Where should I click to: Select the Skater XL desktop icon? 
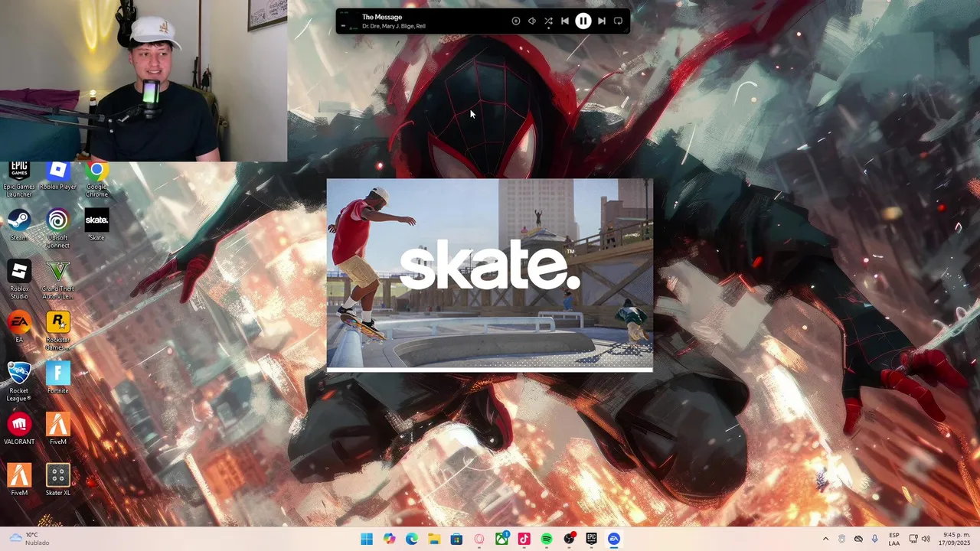(58, 479)
